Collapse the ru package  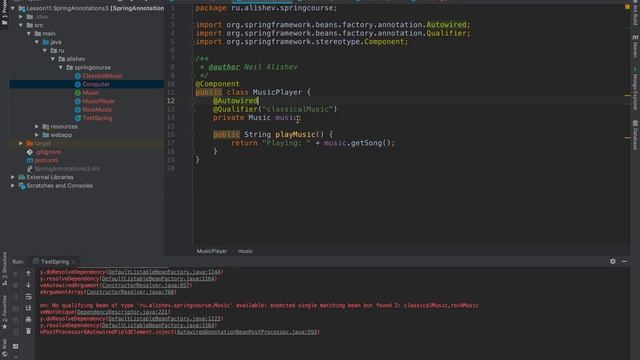[45, 51]
